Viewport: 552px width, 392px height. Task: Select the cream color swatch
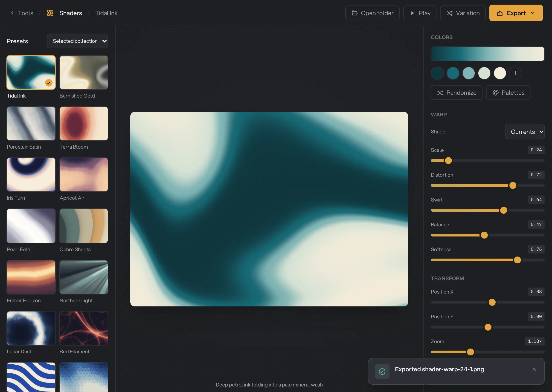pos(500,73)
